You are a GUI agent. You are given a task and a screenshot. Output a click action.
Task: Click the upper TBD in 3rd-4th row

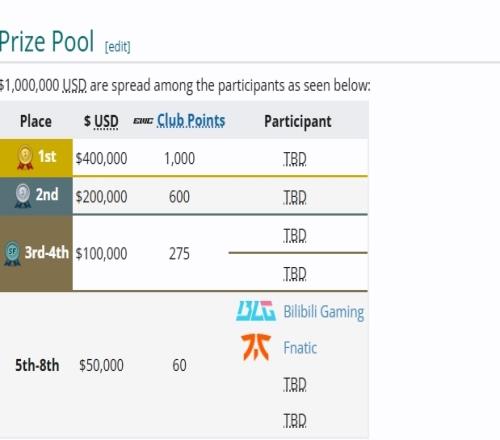click(x=295, y=235)
